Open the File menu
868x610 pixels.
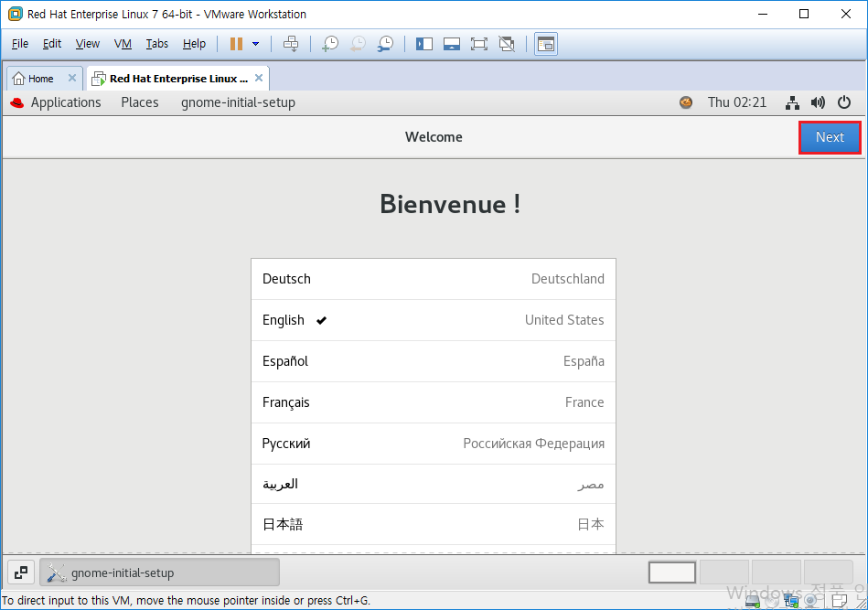point(20,44)
